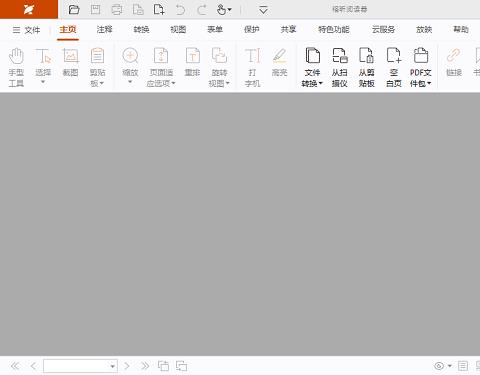Open the 文件 menu
Screen dimensions: 480x375
point(27,30)
